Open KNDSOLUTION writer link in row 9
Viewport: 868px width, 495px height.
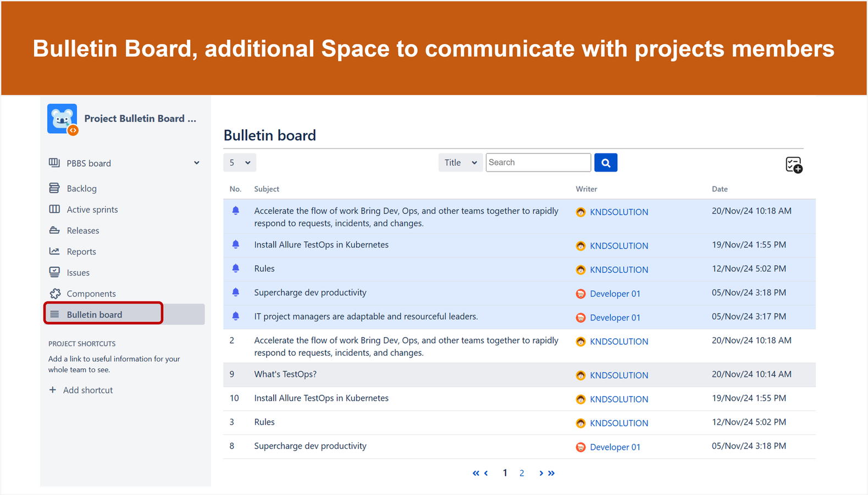click(x=619, y=375)
